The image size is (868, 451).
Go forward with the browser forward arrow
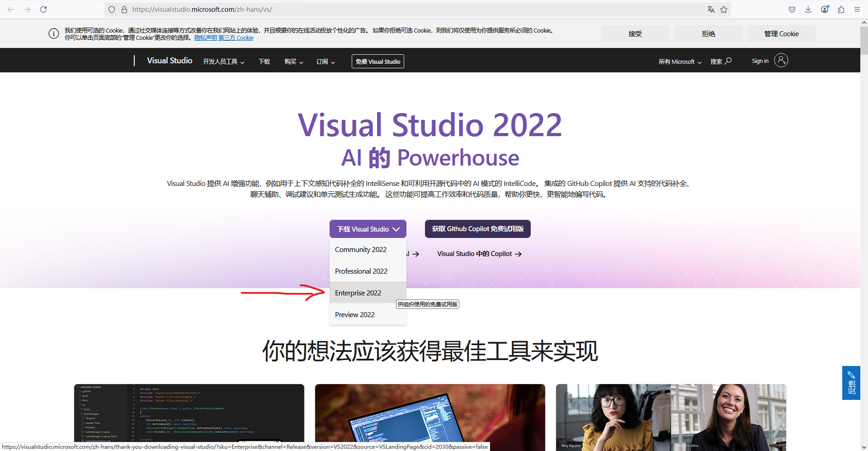27,9
